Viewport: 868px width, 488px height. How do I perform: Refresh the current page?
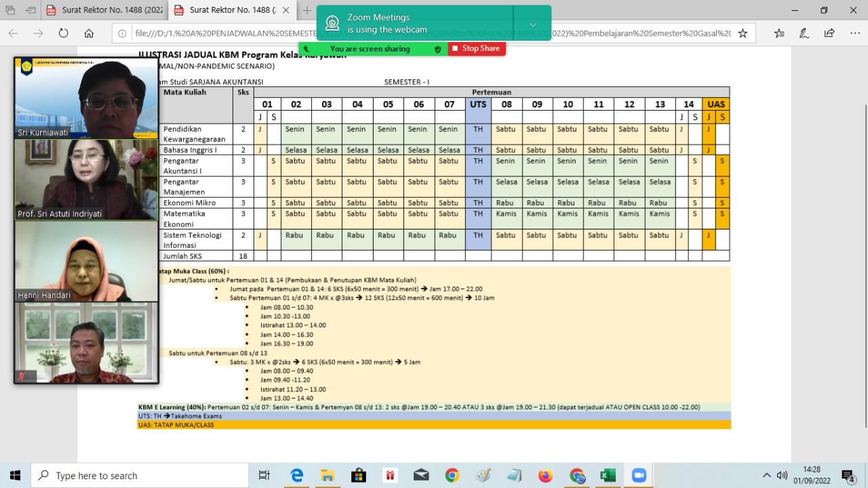pyautogui.click(x=64, y=33)
